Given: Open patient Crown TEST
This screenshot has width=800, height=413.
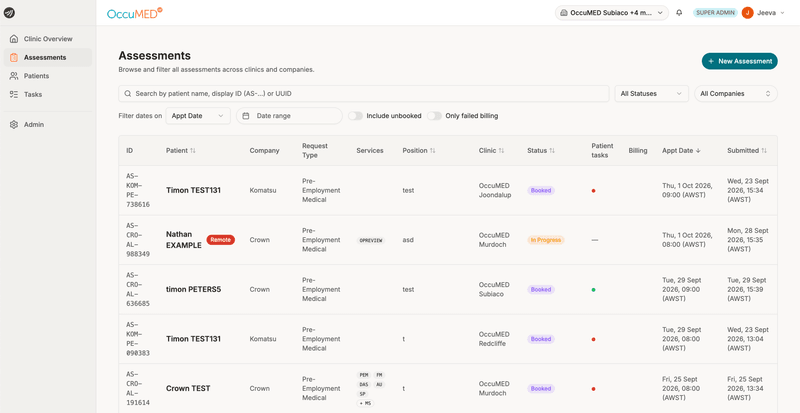Looking at the screenshot, I should tap(188, 388).
